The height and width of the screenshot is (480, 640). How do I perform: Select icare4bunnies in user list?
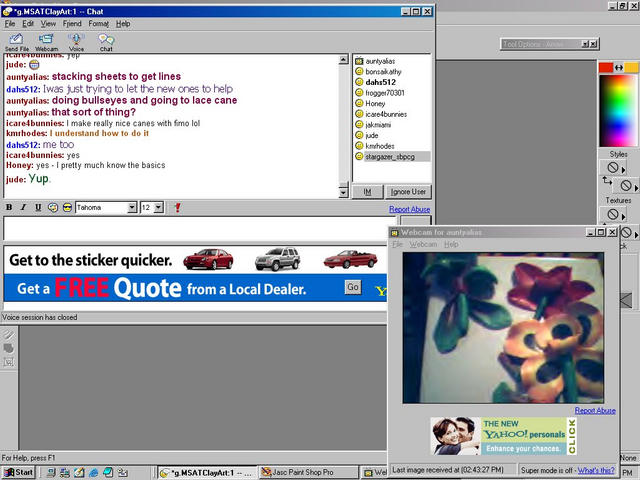(x=386, y=114)
